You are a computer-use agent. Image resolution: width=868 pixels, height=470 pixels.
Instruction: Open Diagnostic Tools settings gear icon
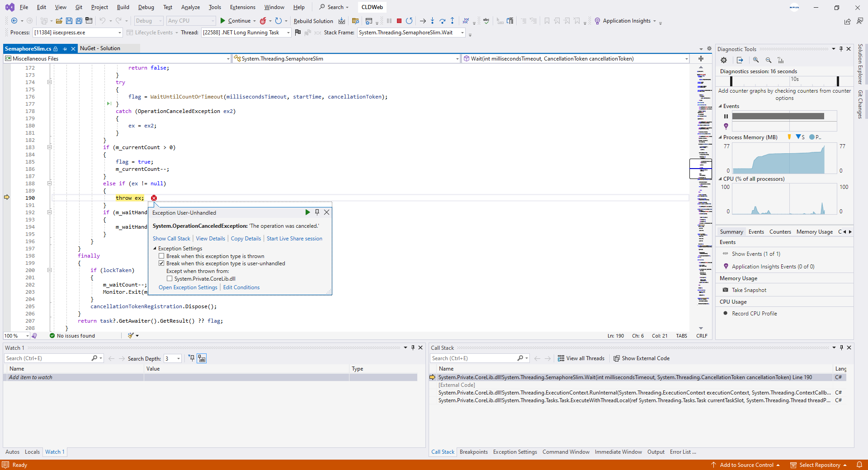click(724, 60)
